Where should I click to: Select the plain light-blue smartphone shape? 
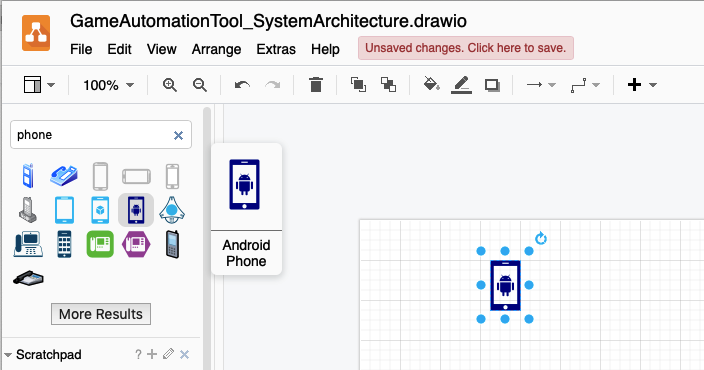(64, 210)
